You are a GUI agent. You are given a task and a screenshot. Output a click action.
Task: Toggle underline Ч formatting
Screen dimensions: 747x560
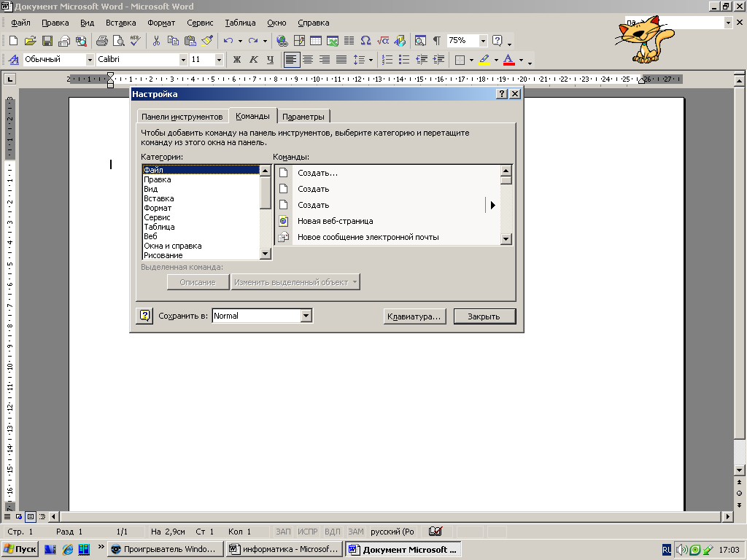pos(270,60)
